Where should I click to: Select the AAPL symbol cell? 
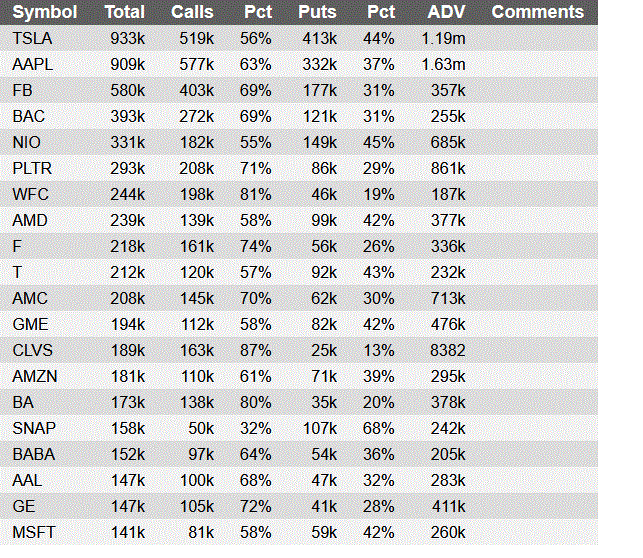[x=32, y=65]
